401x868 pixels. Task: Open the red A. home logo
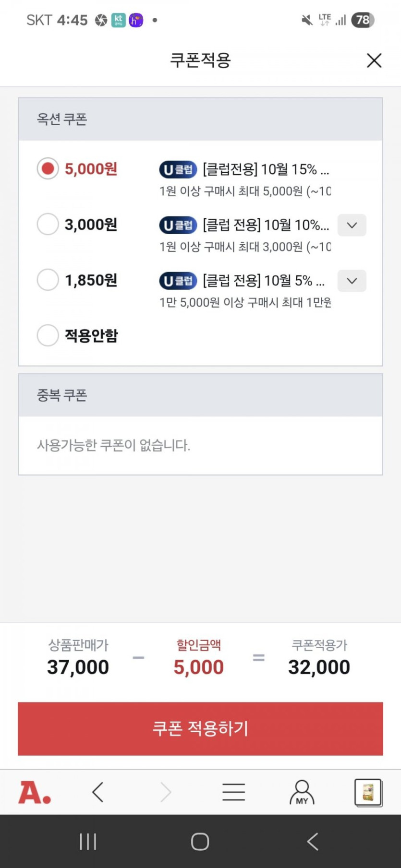pyautogui.click(x=35, y=792)
